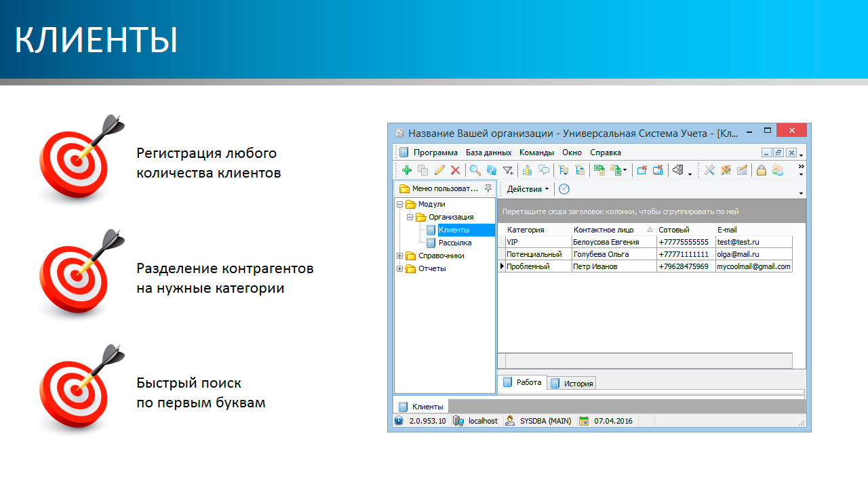Image resolution: width=868 pixels, height=488 pixels.
Task: Click the padlock icon in the toolbar
Action: (x=762, y=170)
